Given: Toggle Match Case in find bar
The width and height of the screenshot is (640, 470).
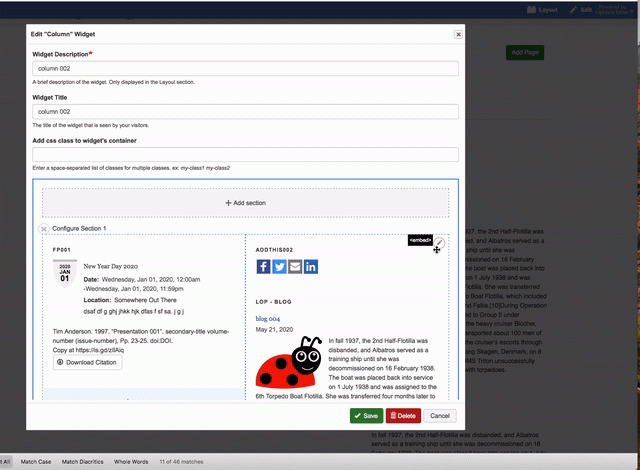Looking at the screenshot, I should pyautogui.click(x=36, y=462).
